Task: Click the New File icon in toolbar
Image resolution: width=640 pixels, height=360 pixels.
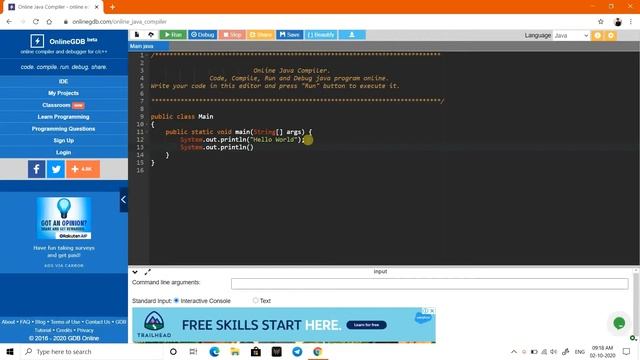Action: pos(137,35)
